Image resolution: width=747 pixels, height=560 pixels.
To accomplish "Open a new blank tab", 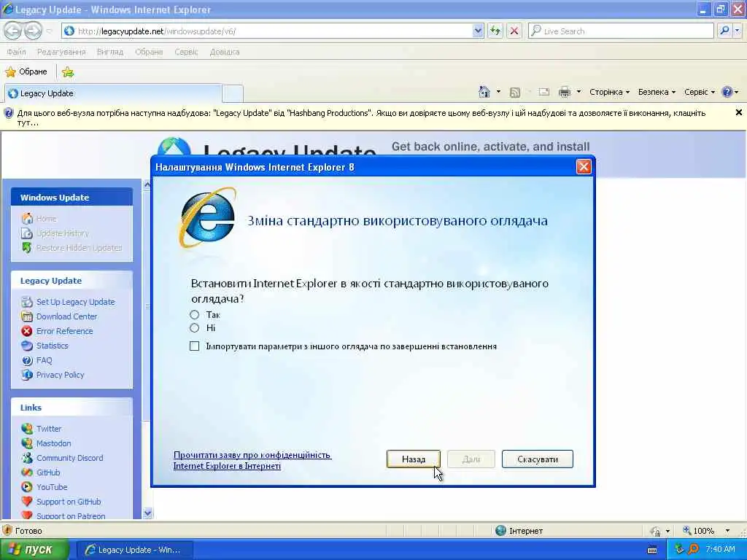I will pos(233,93).
